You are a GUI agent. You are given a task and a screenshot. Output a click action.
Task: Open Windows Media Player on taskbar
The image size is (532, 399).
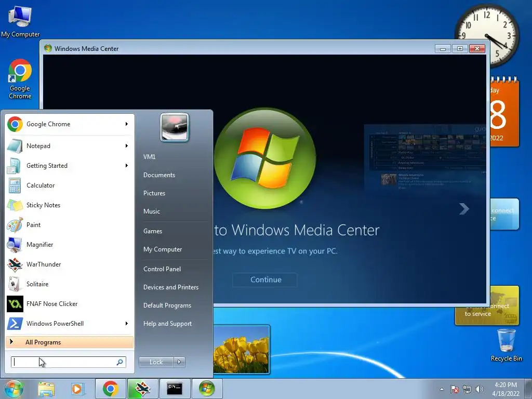click(77, 389)
